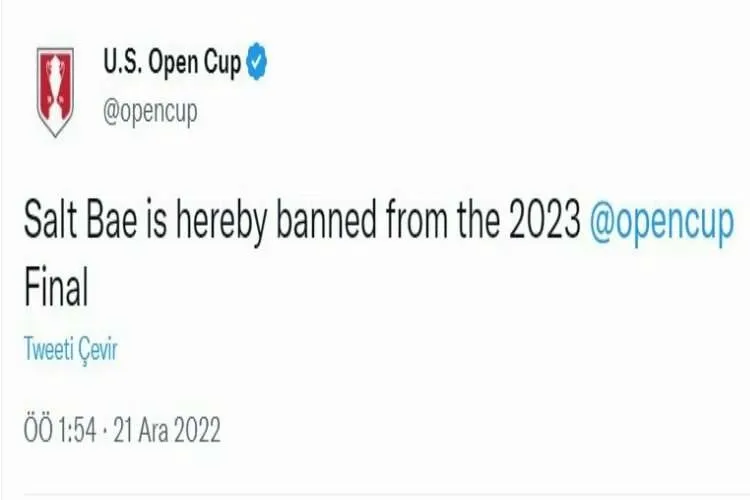Open the U.S. Open Cup display name
Screen dimensions: 750x500
pos(172,64)
